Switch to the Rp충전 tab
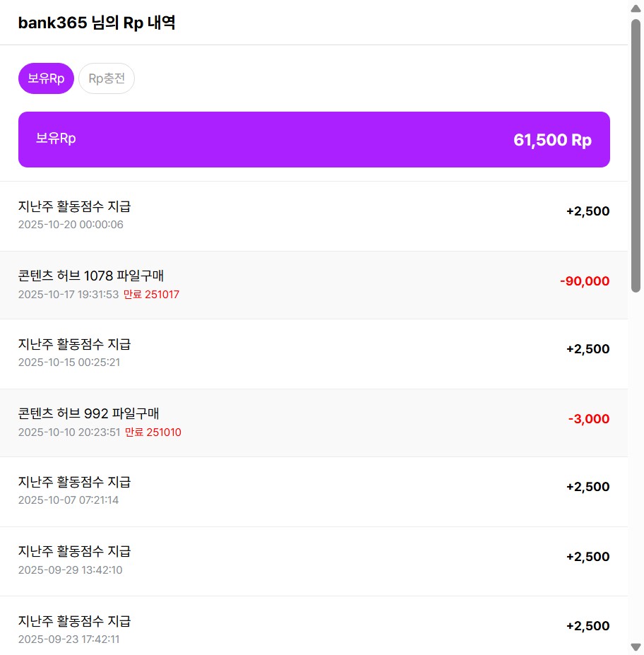The width and height of the screenshot is (644, 655). click(x=107, y=78)
